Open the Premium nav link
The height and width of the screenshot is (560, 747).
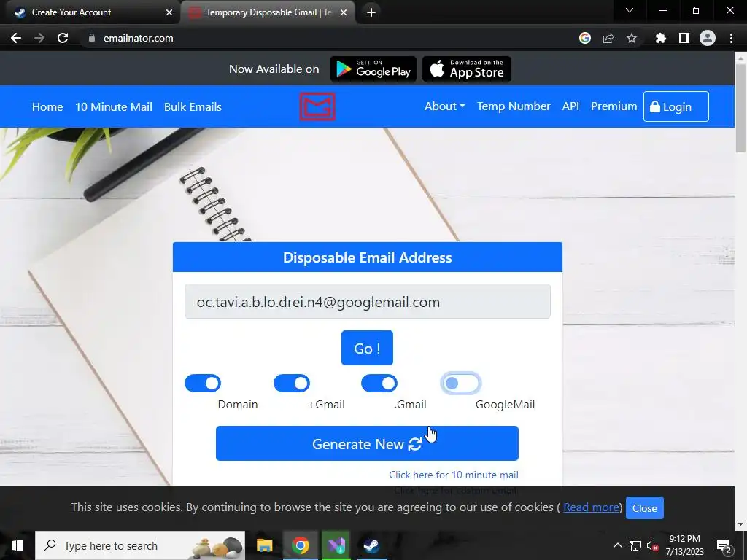coord(614,106)
